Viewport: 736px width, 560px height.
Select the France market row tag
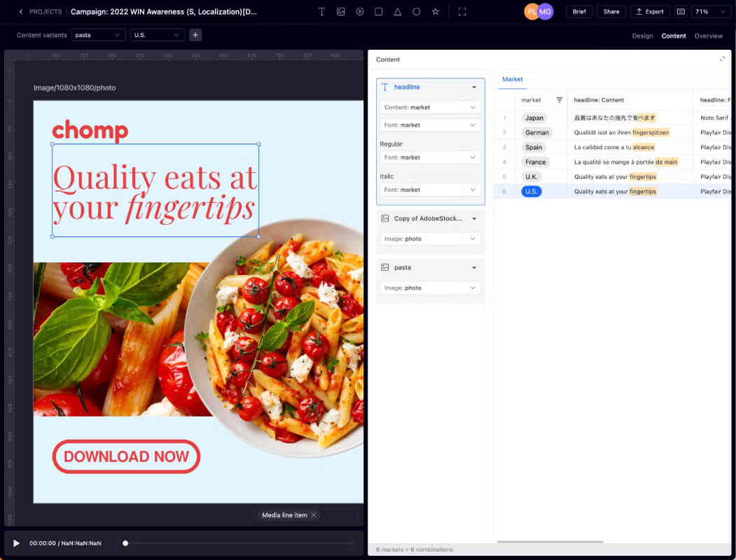coord(536,162)
